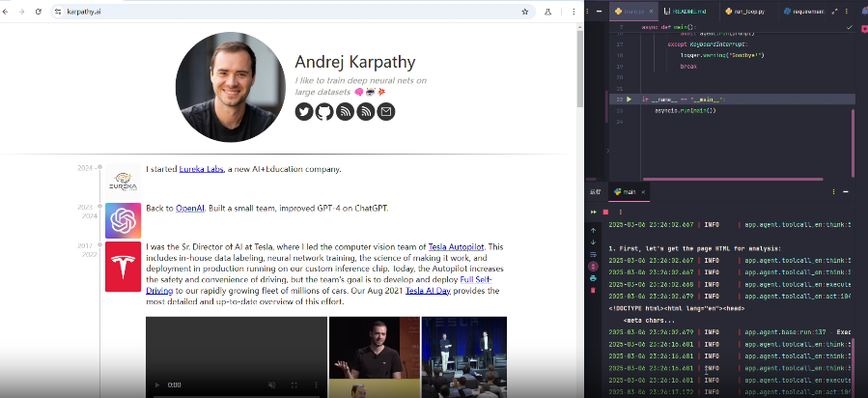Open the Tesla AI Day link
Viewport: 868px width, 398px height.
point(428,291)
